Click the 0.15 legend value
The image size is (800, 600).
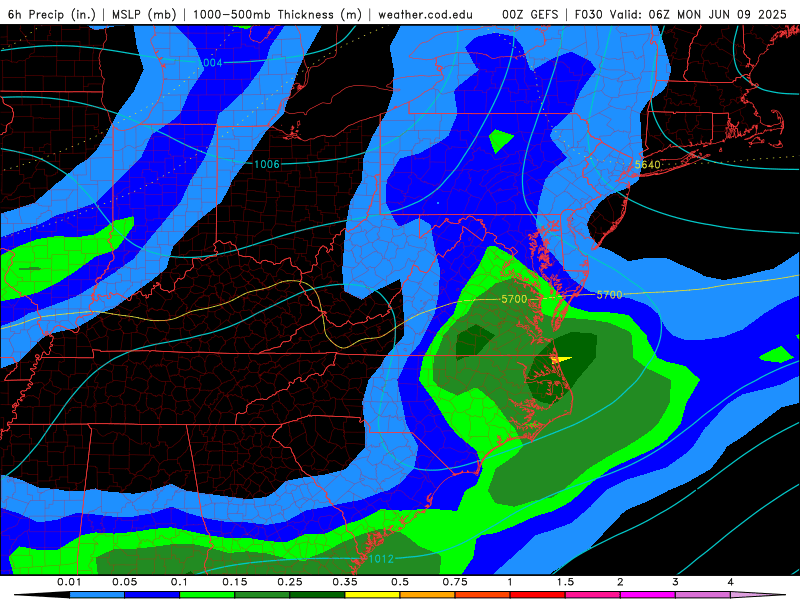click(x=235, y=582)
